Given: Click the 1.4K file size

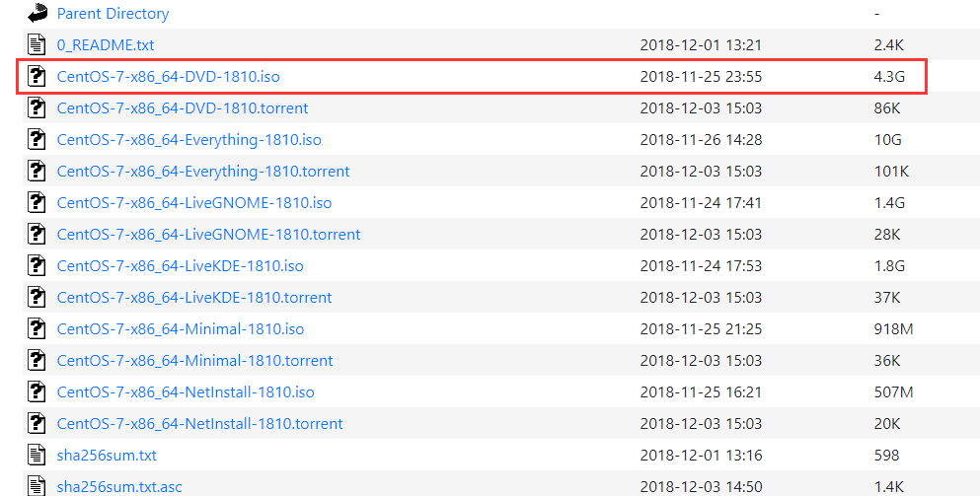Looking at the screenshot, I should [x=889, y=486].
